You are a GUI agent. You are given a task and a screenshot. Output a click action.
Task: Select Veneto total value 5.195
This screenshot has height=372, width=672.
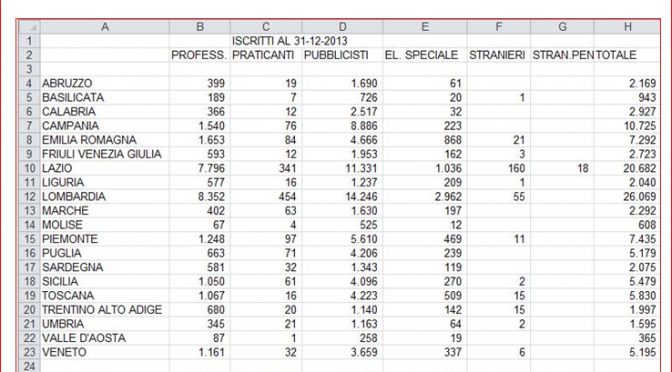627,352
